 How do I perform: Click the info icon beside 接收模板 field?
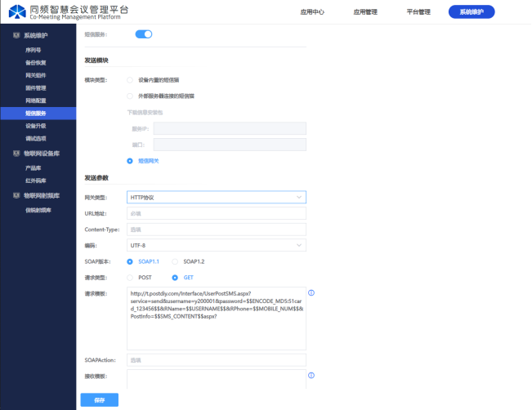(311, 376)
